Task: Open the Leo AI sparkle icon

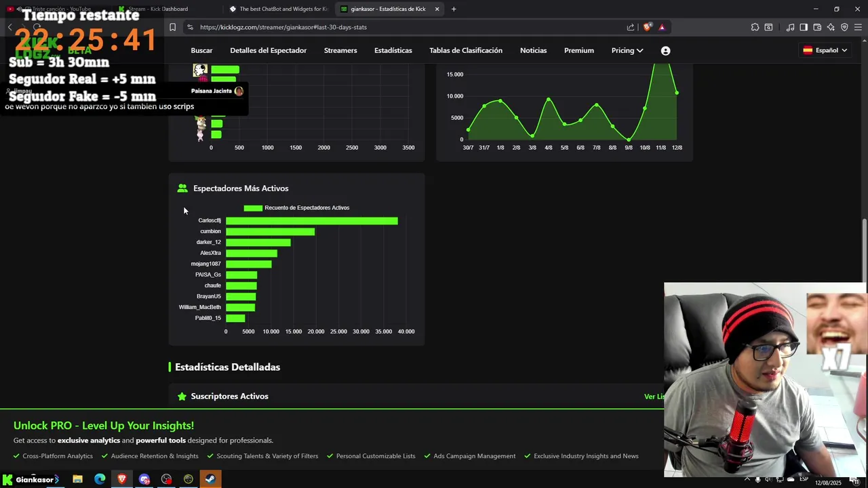Action: [x=831, y=27]
